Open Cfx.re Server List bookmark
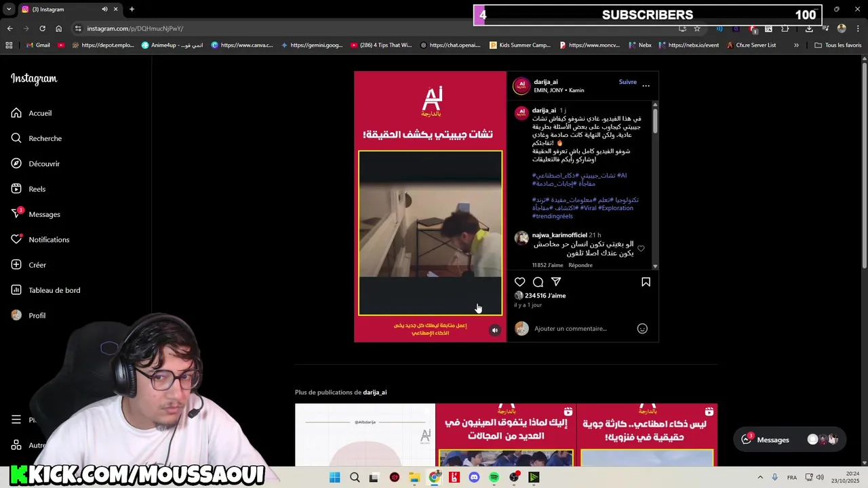Image resolution: width=868 pixels, height=488 pixels. click(751, 45)
